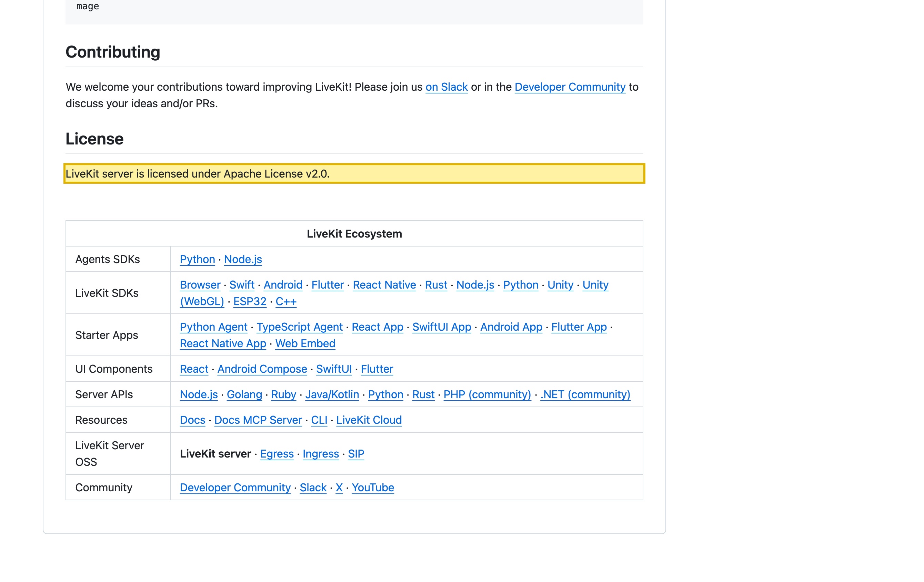Open LiveKit Cloud link

pos(369,420)
